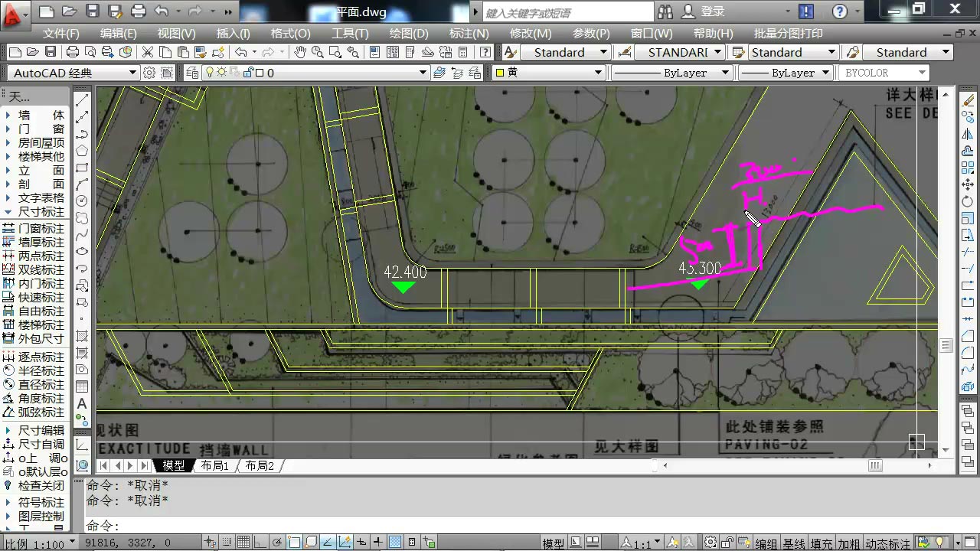980x551 pixels.
Task: Switch to the 布局1 layout tab
Action: tap(215, 465)
